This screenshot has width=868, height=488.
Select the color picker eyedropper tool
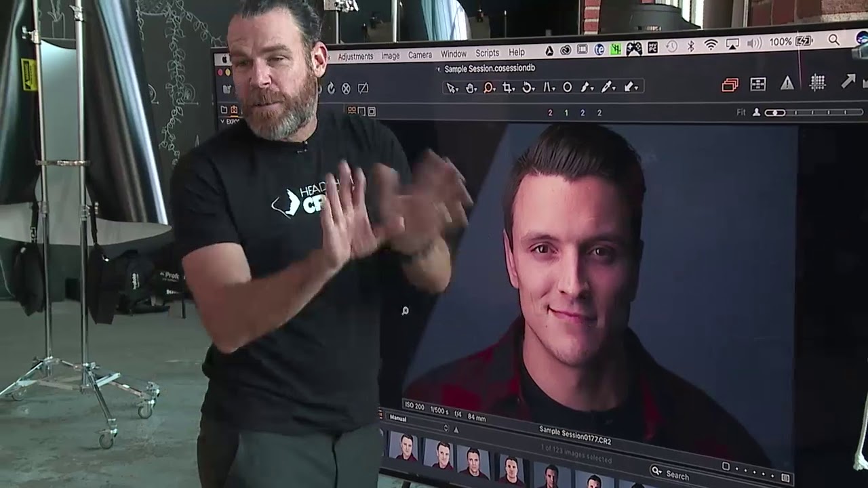pyautogui.click(x=608, y=86)
